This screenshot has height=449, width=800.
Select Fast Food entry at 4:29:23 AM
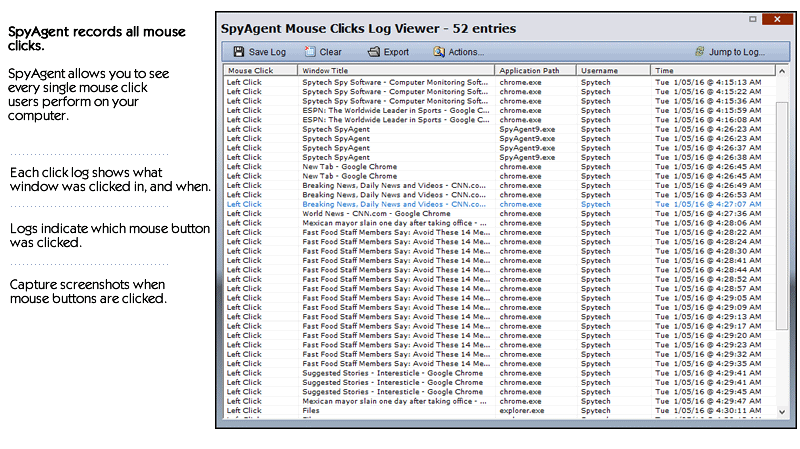[499, 344]
